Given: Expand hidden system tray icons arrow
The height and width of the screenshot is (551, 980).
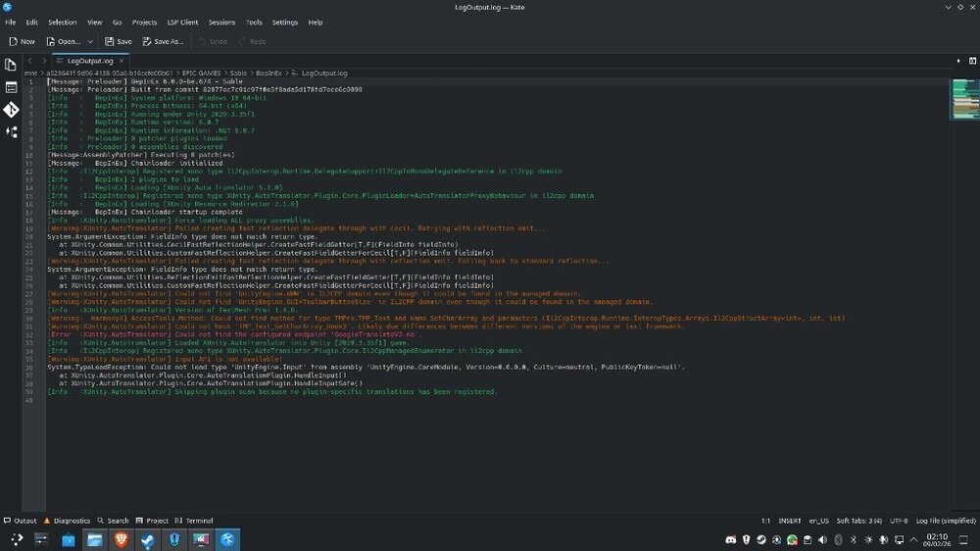Looking at the screenshot, I should (x=913, y=540).
